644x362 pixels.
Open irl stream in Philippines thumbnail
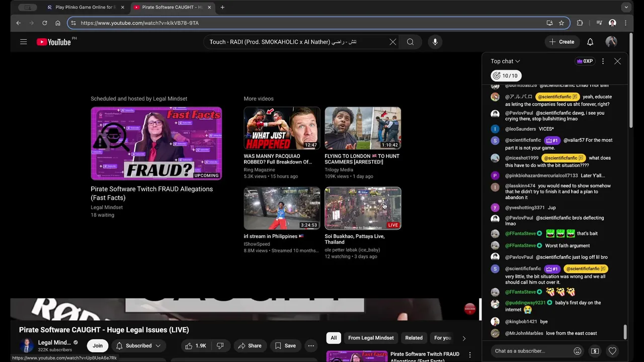[282, 208]
